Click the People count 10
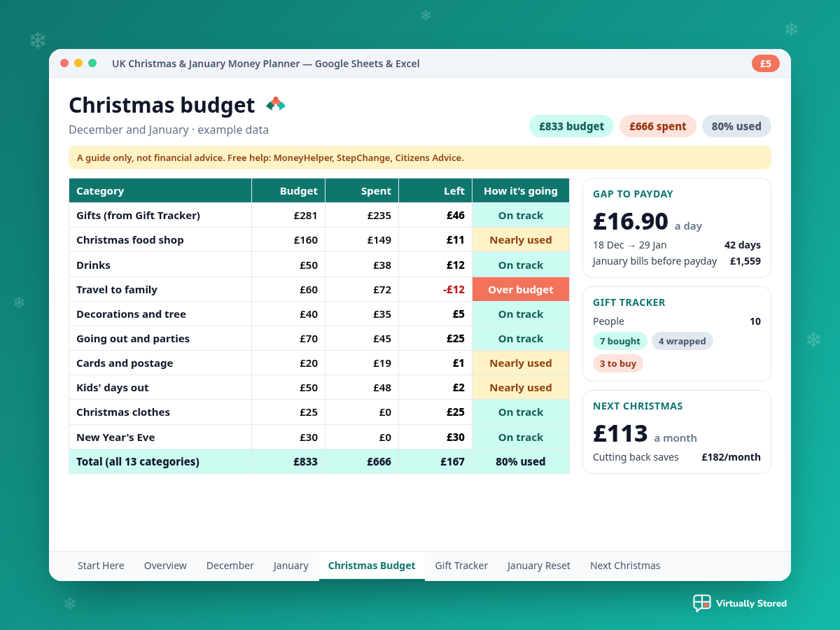The height and width of the screenshot is (630, 840). point(755,321)
